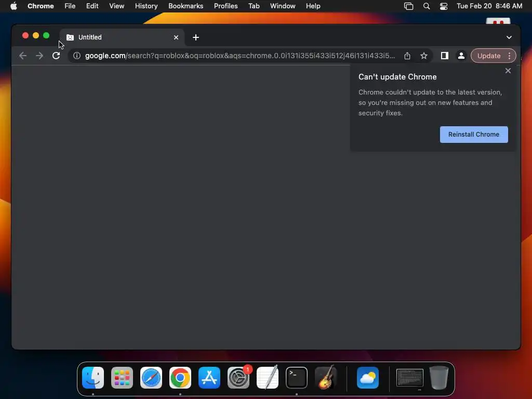Open the Apple menu
The image size is (532, 399).
(14, 6)
